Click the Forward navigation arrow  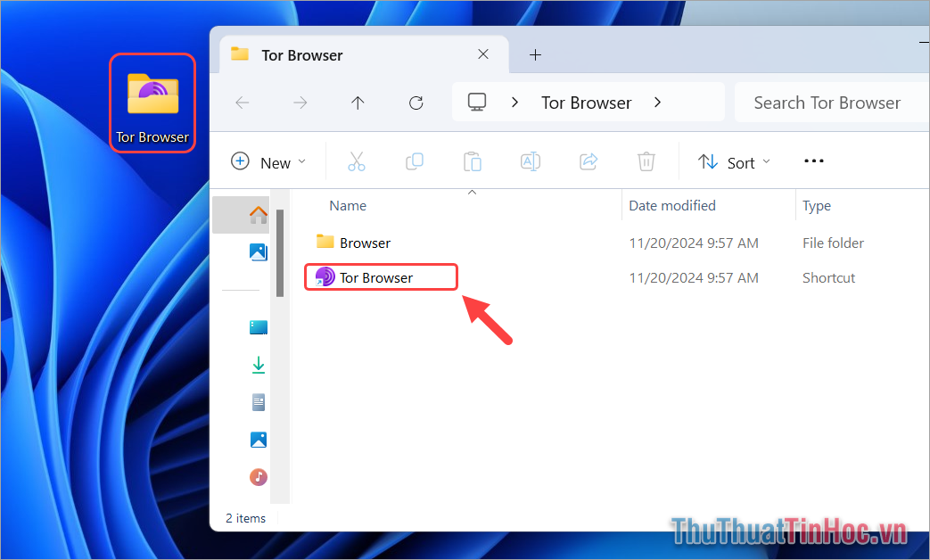click(300, 103)
